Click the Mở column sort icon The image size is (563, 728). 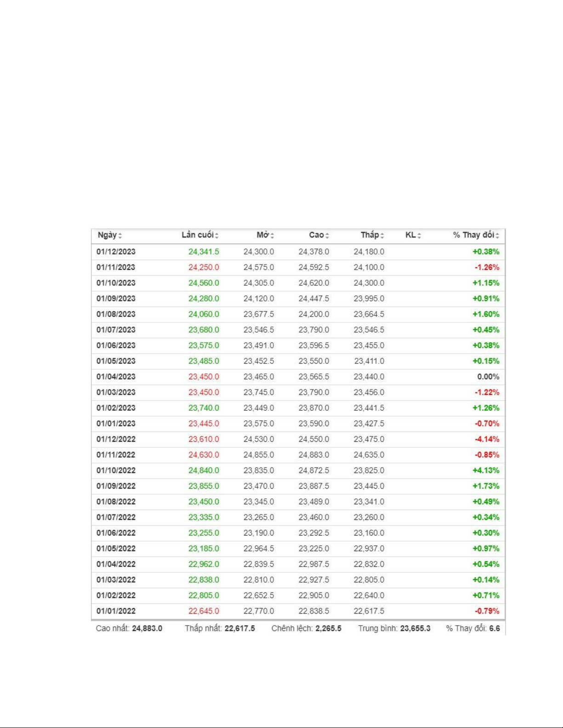point(272,236)
